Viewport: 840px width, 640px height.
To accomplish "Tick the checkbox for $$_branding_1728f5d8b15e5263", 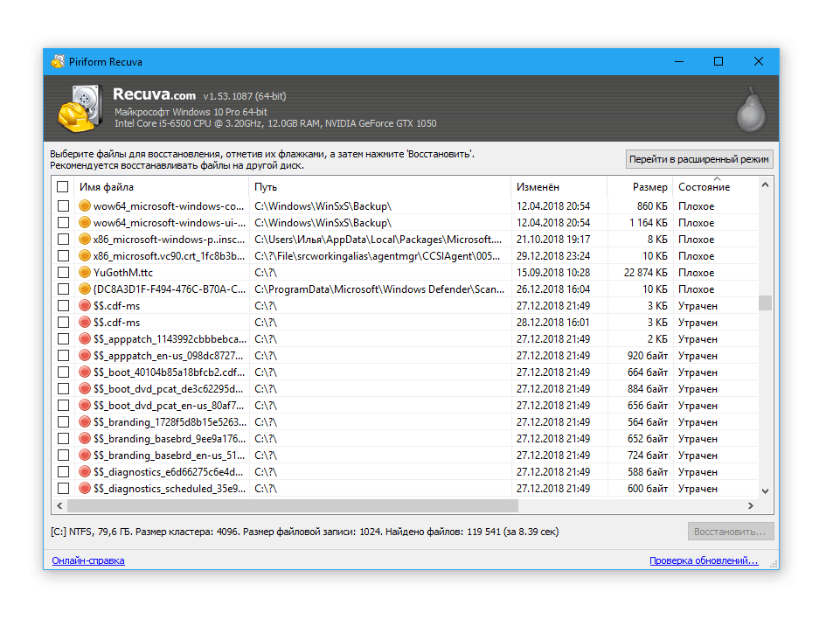I will click(63, 422).
